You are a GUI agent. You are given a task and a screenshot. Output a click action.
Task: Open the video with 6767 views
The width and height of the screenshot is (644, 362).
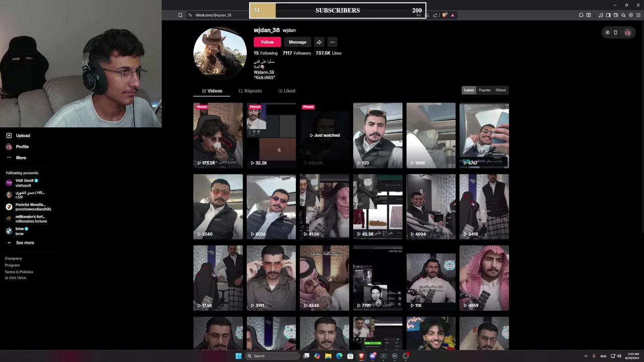point(484,135)
